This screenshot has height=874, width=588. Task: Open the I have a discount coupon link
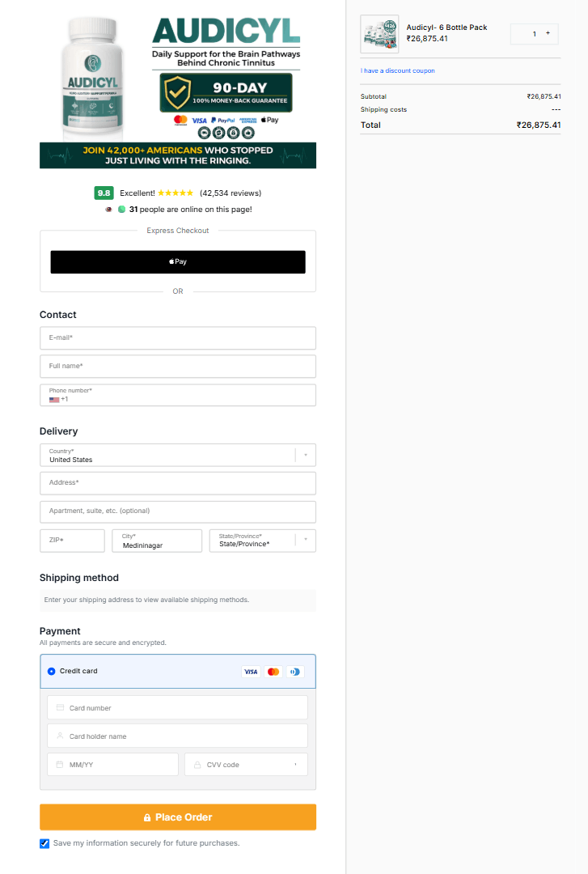[x=397, y=70]
